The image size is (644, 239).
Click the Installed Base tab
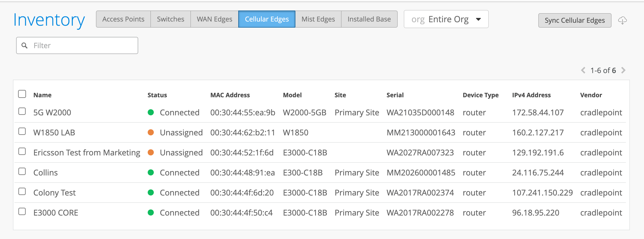[369, 19]
